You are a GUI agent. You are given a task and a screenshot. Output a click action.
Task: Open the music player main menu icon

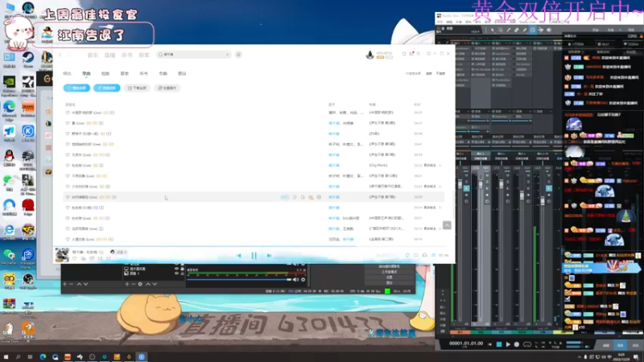click(419, 54)
